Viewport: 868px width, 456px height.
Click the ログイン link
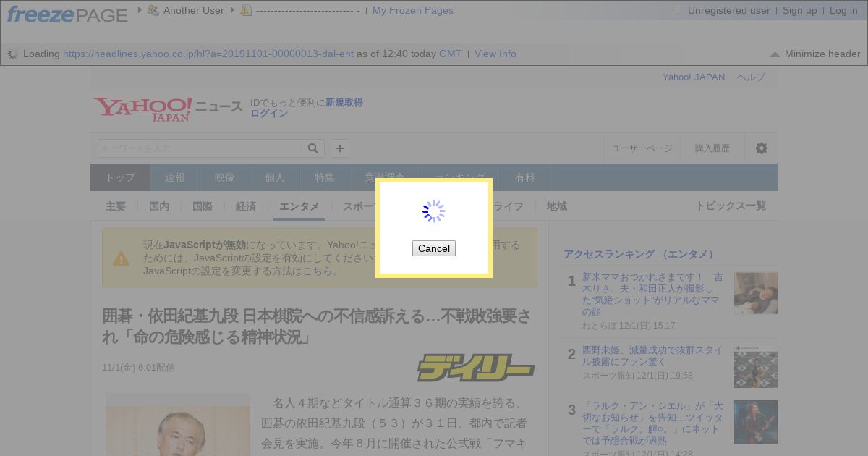pyautogui.click(x=269, y=114)
